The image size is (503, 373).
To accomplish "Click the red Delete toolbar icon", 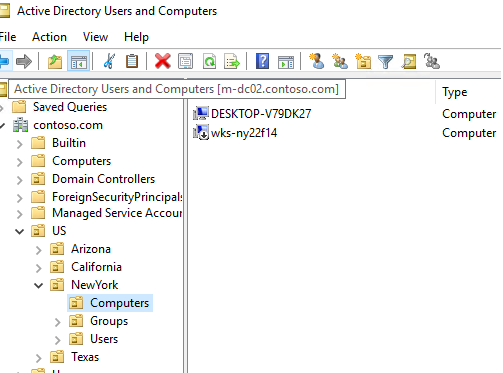I will (163, 61).
